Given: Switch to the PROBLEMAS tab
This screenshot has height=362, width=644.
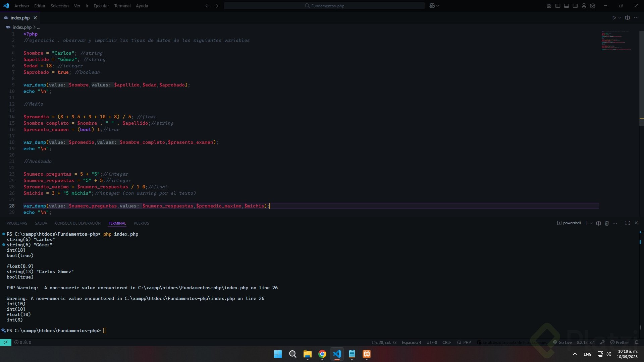Looking at the screenshot, I should [x=17, y=223].
